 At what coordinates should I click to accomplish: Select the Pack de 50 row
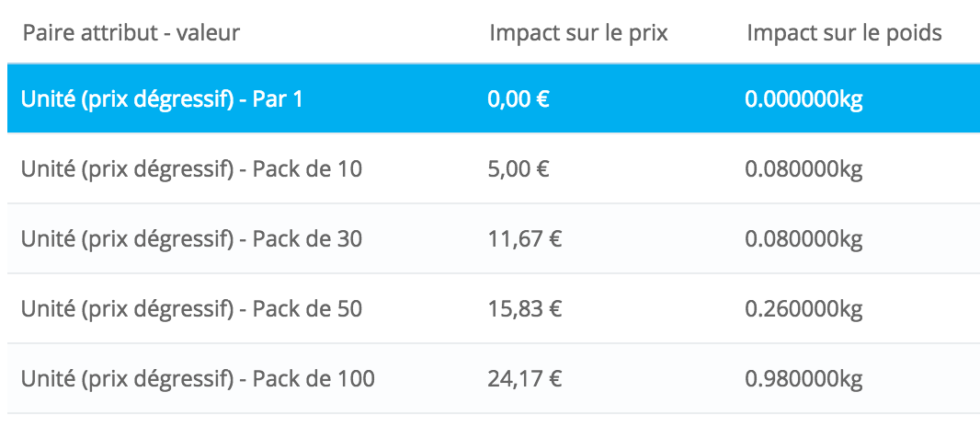(494, 309)
